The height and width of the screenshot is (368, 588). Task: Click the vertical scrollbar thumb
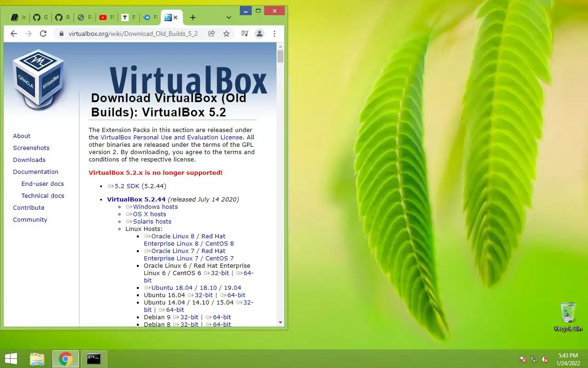pyautogui.click(x=281, y=57)
